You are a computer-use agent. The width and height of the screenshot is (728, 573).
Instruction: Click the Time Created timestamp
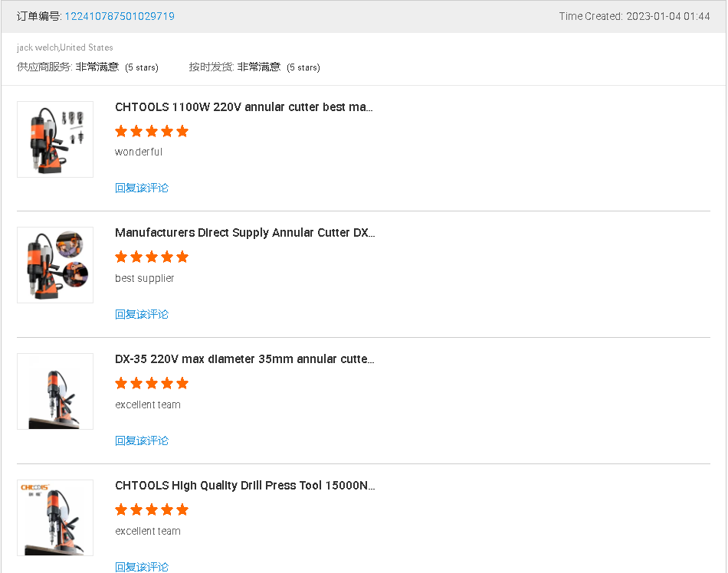click(x=635, y=16)
